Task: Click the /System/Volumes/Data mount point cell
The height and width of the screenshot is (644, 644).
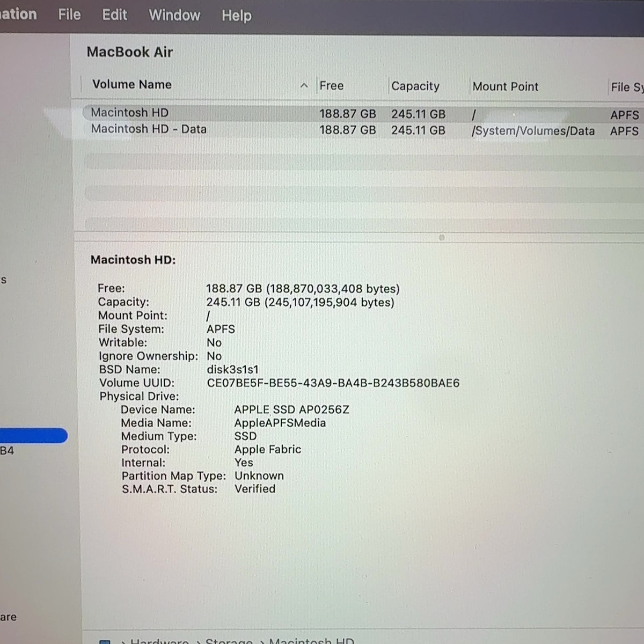Action: (x=533, y=131)
